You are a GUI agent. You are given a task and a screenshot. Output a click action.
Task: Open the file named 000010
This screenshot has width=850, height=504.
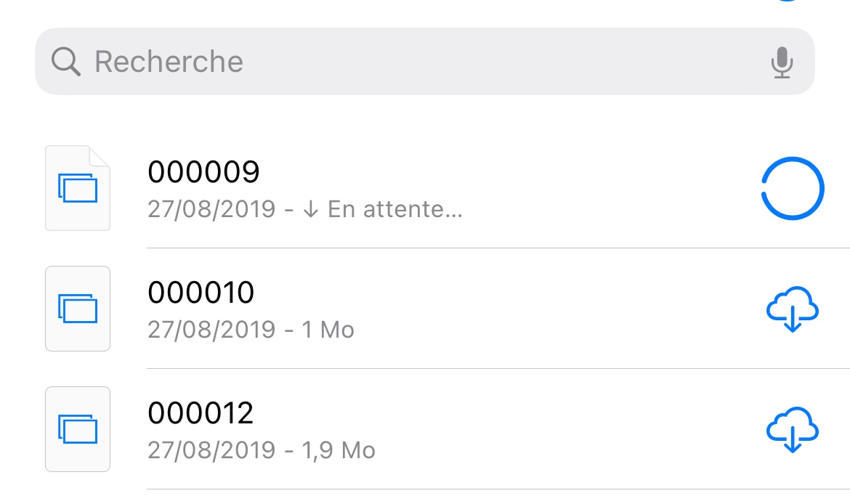pos(201,293)
